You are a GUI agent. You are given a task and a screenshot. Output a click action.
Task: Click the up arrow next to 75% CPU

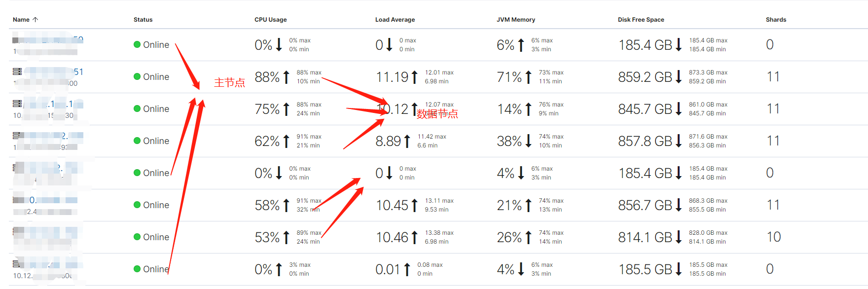point(286,109)
